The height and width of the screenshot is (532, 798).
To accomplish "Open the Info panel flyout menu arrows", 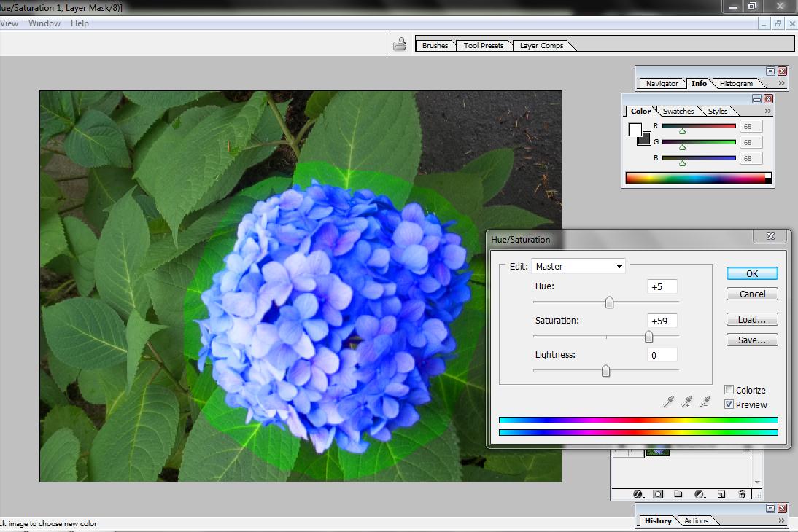I will 782,83.
